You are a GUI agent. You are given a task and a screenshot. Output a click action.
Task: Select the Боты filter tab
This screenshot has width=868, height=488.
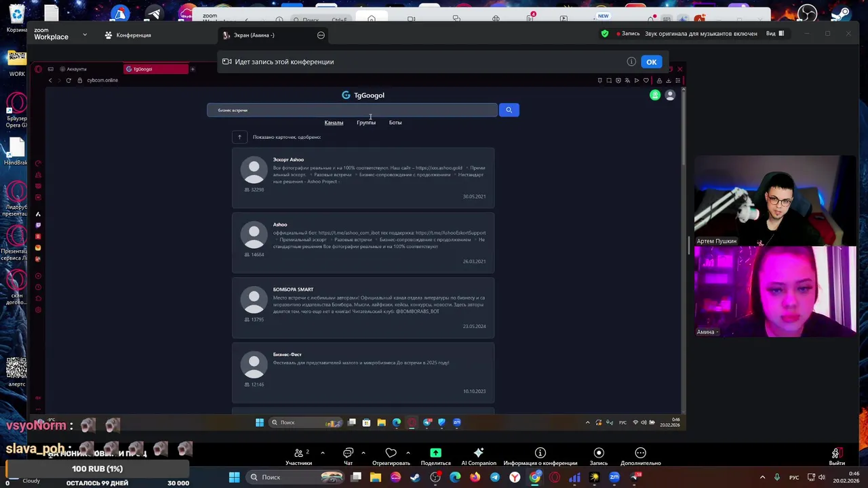point(395,123)
